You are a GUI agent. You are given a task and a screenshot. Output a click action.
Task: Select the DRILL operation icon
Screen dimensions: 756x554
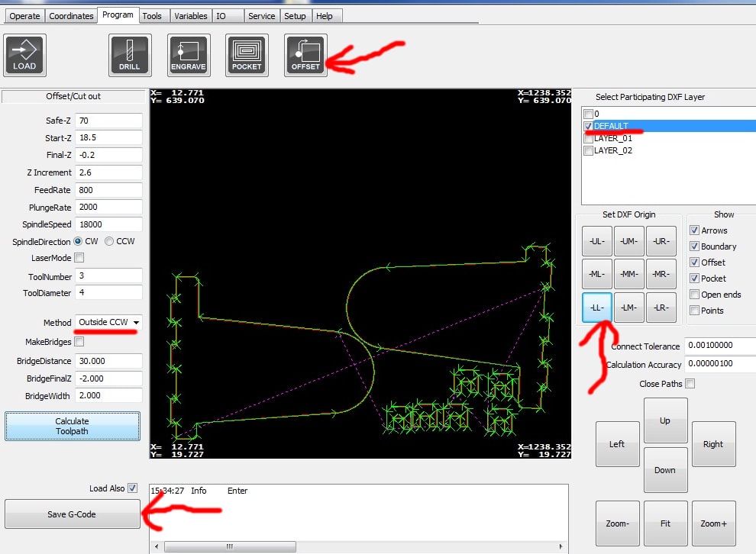click(130, 55)
